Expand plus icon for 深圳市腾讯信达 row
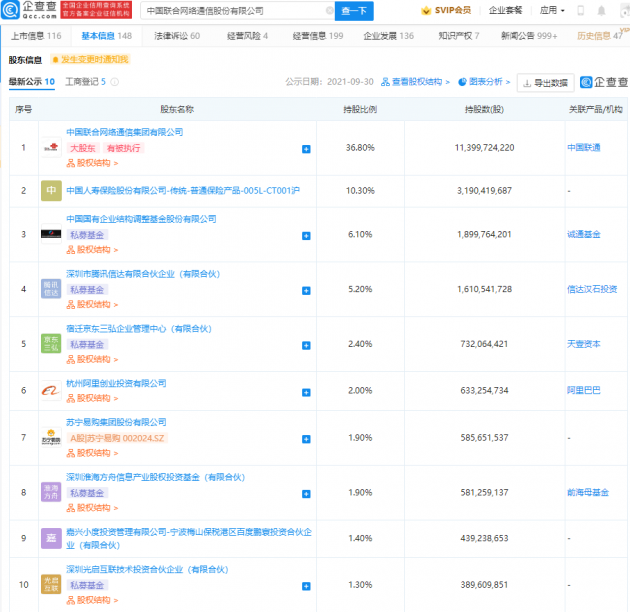 [306, 291]
